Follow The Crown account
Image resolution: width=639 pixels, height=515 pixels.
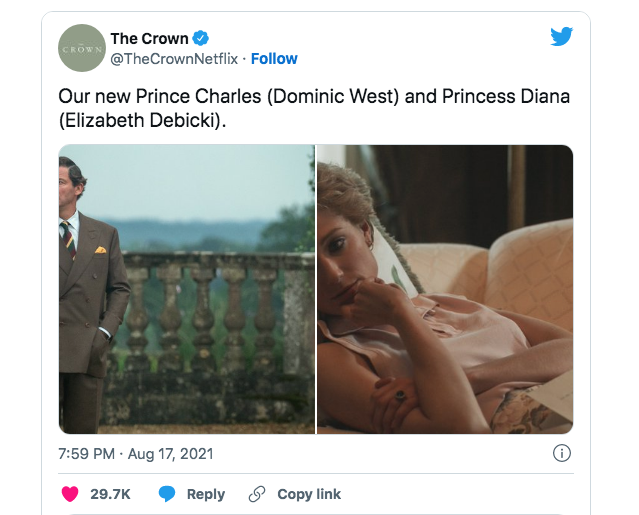(x=274, y=58)
